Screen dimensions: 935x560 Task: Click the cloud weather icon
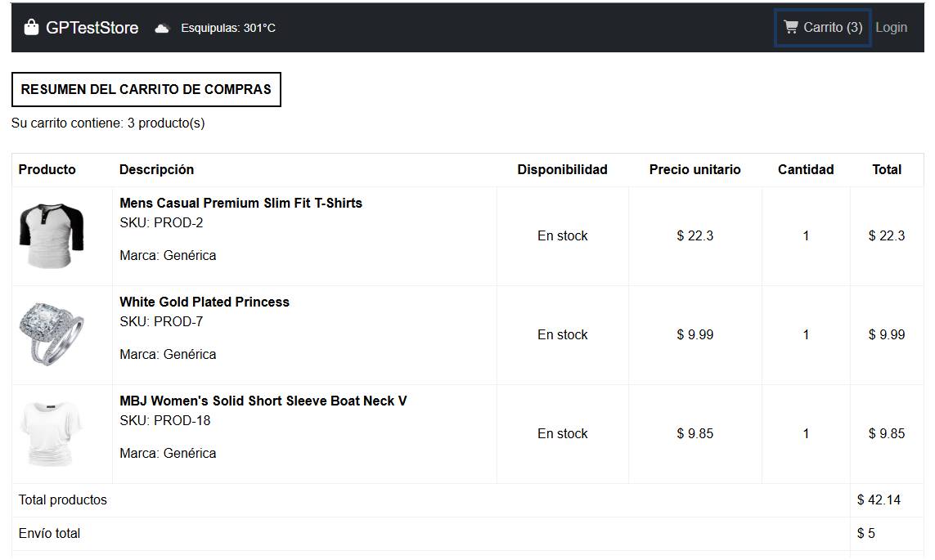pos(162,29)
